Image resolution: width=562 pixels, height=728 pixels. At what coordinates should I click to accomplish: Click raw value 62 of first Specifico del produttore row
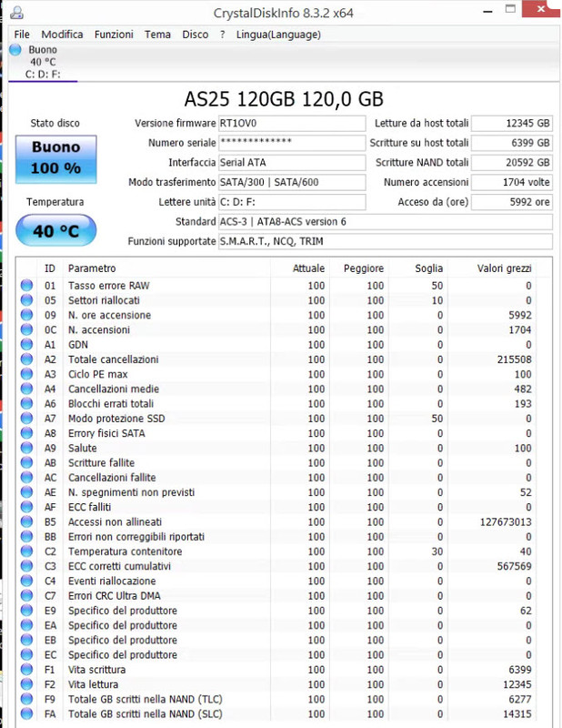pos(526,611)
